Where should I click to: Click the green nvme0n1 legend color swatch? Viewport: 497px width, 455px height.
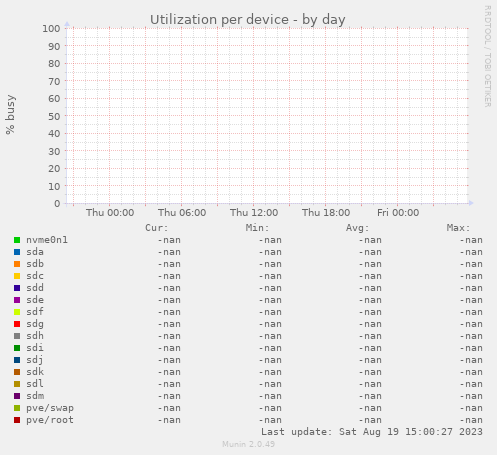(17, 240)
